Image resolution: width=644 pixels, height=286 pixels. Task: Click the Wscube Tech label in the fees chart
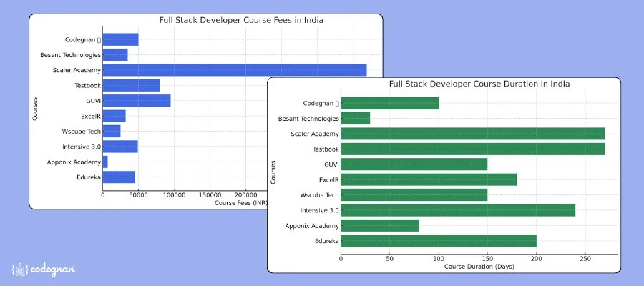click(x=82, y=132)
